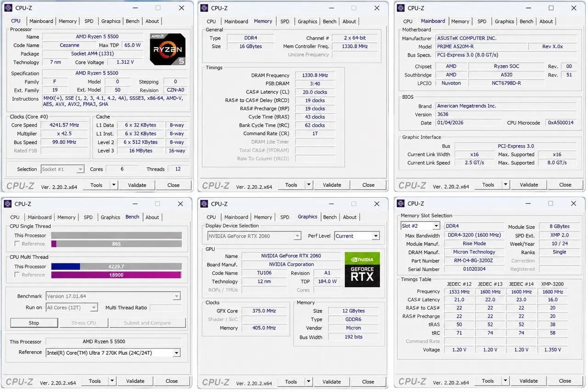Click the DRAM Manuf. Micron Technology field
Screen dimensions: 588x392
pyautogui.click(x=474, y=252)
